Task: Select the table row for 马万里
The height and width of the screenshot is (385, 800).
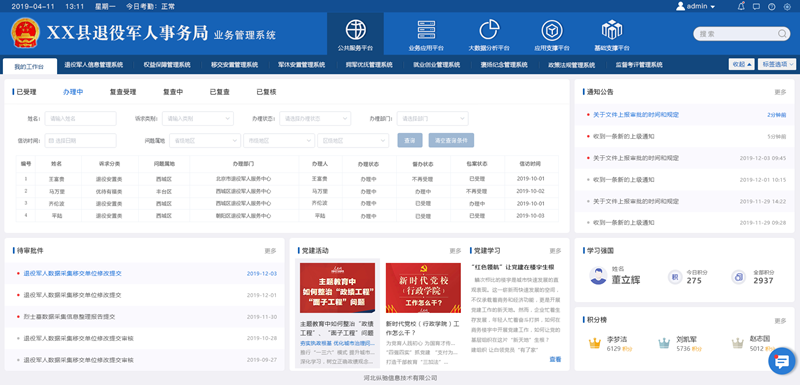Action: (287, 191)
